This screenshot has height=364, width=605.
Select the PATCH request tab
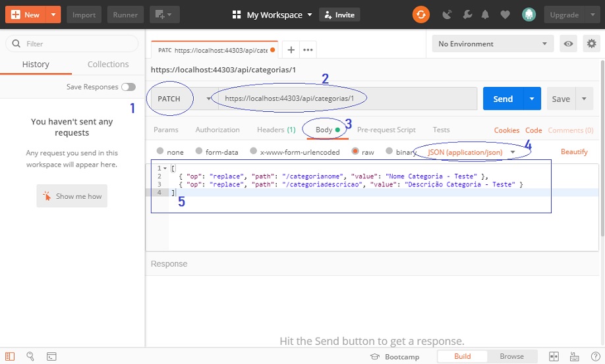click(215, 50)
